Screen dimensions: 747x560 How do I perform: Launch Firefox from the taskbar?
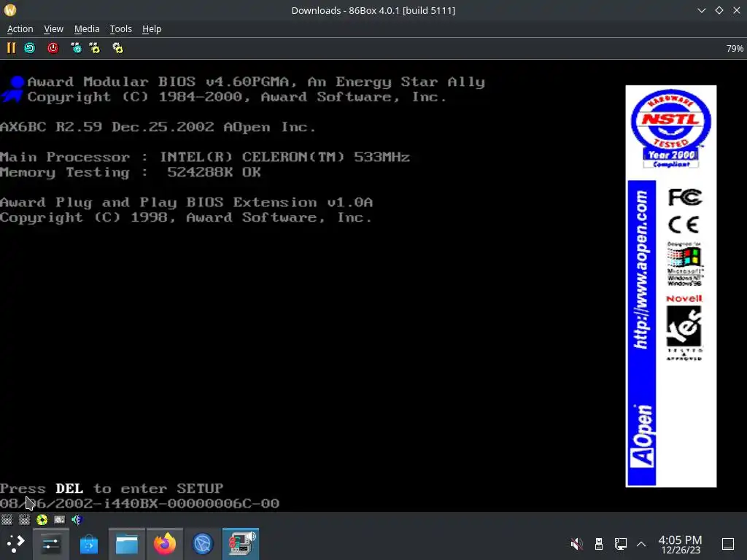pos(164,544)
